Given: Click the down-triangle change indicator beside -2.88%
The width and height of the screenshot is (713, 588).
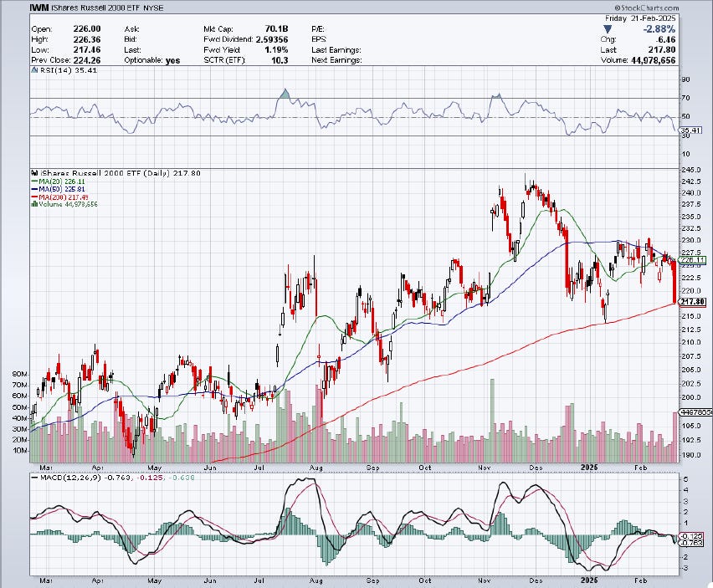Looking at the screenshot, I should 607,29.
